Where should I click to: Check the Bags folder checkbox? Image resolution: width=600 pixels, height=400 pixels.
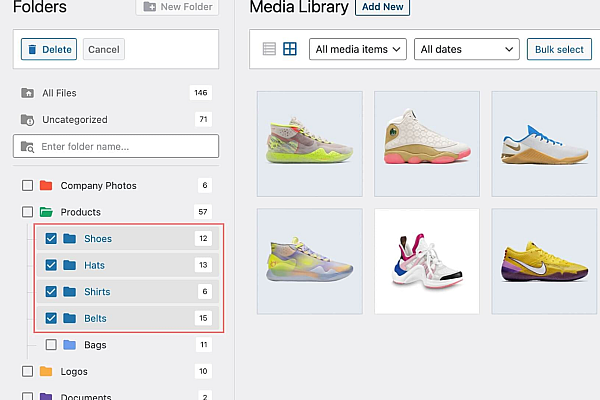tap(51, 345)
